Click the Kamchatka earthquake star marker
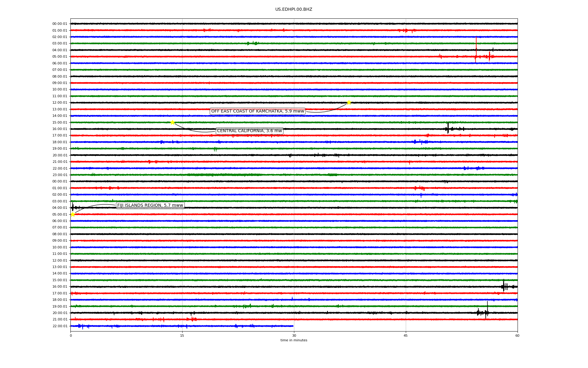Viewport: 588px width, 368px height. pos(349,102)
